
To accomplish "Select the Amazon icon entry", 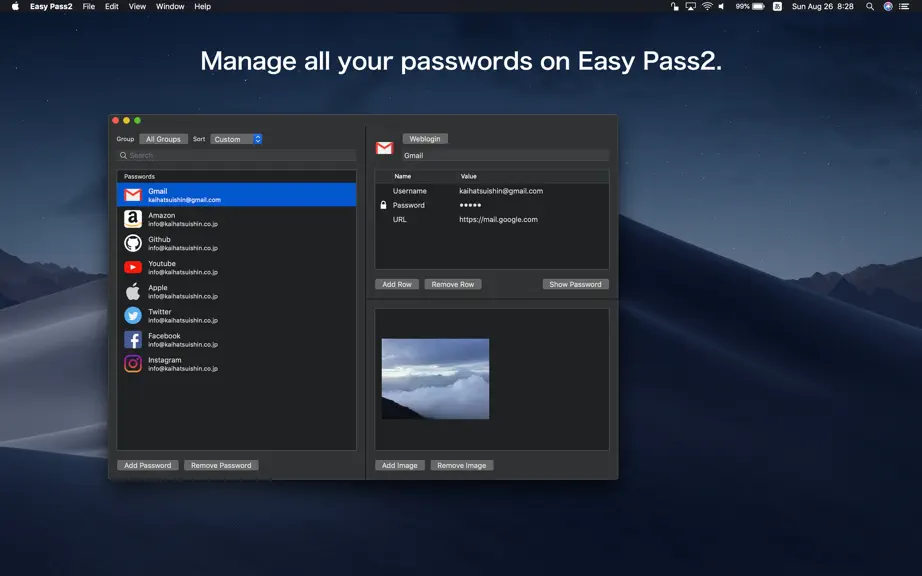I will point(133,219).
